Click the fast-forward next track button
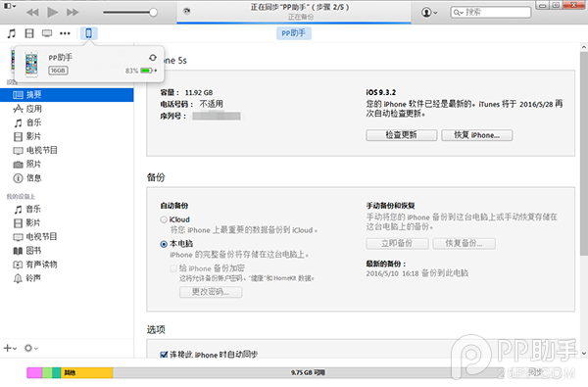 click(73, 13)
